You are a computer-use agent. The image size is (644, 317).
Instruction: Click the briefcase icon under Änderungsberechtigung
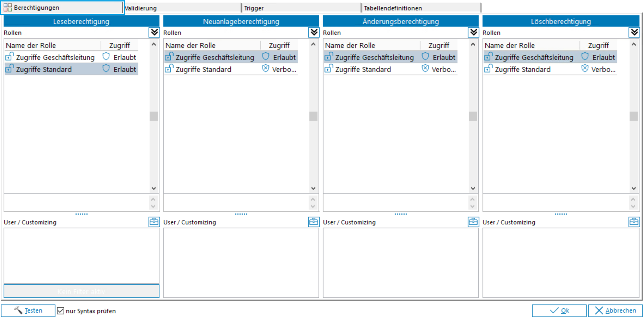473,222
